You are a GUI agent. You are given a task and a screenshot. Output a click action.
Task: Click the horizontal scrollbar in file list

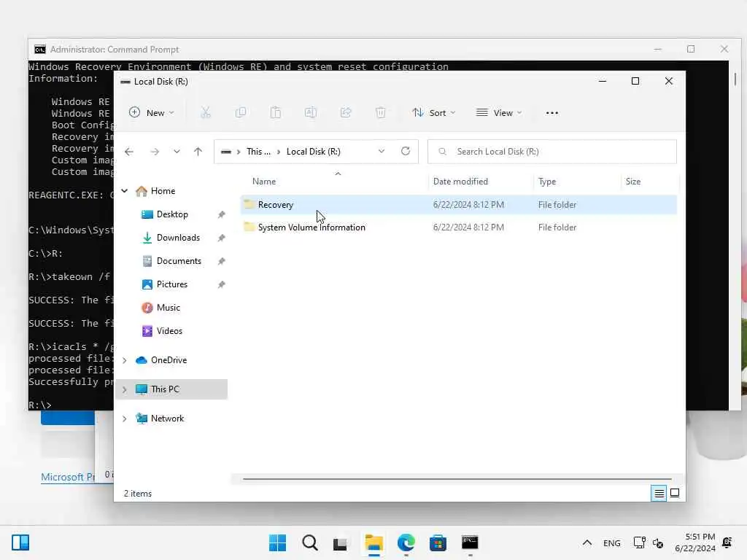[457, 479]
